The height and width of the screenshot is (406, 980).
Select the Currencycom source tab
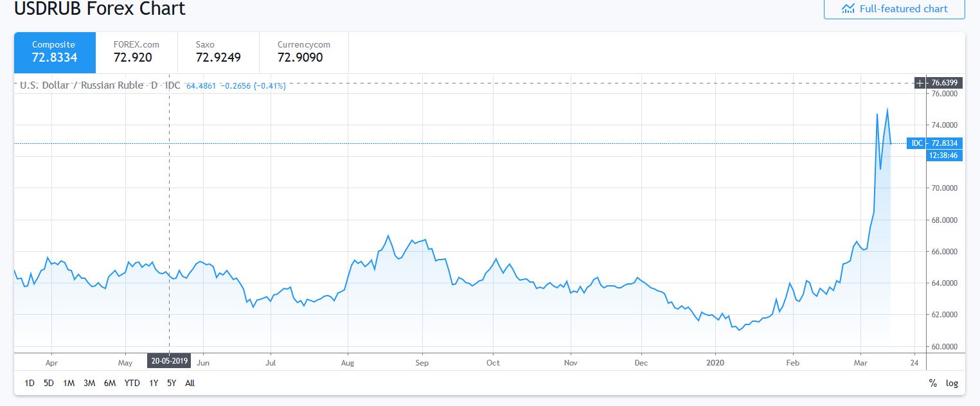pyautogui.click(x=303, y=51)
